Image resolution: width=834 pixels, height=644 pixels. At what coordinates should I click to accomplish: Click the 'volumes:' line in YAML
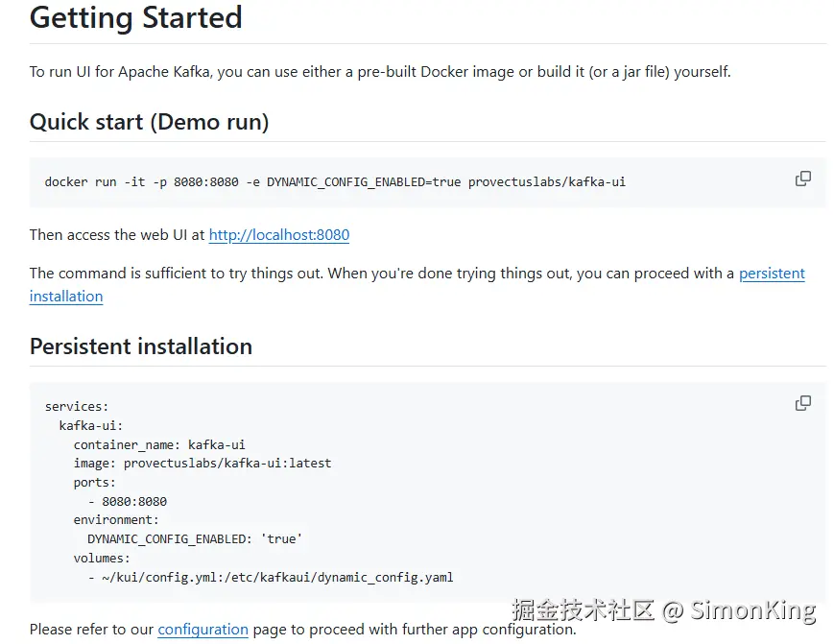[102, 558]
